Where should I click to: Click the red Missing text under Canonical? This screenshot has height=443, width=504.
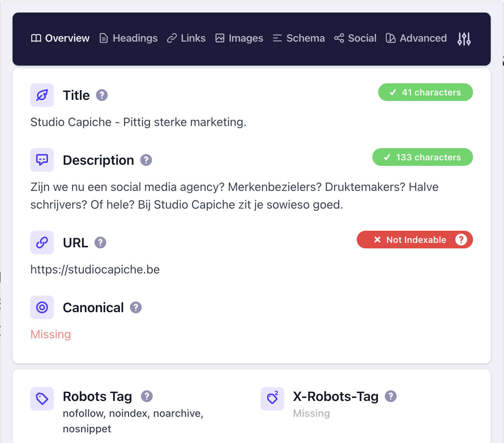point(51,334)
